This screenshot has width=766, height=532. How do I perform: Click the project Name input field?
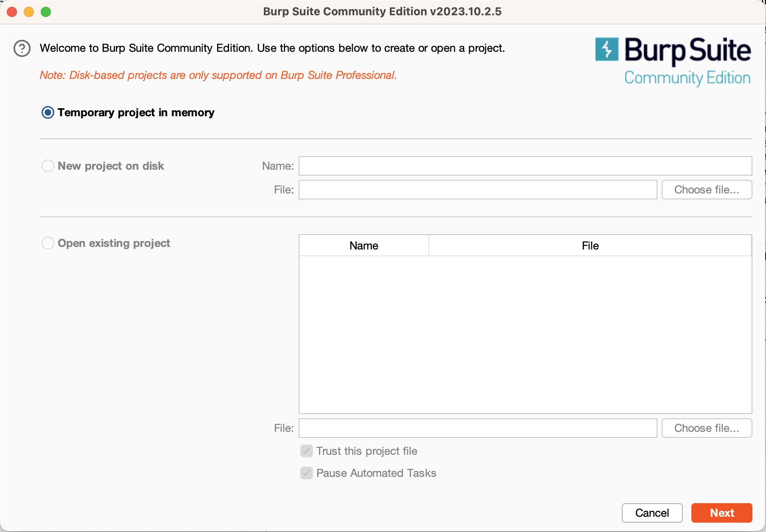click(x=525, y=166)
